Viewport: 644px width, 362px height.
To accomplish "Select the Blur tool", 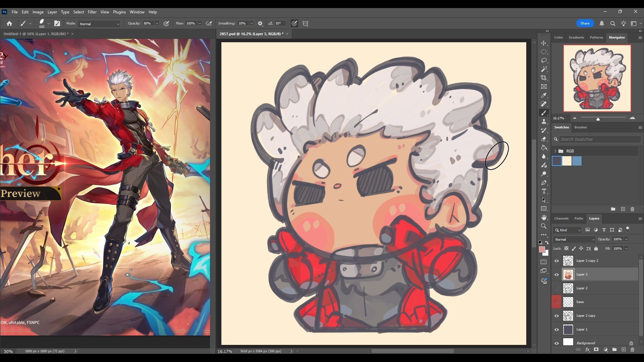I will [x=544, y=157].
